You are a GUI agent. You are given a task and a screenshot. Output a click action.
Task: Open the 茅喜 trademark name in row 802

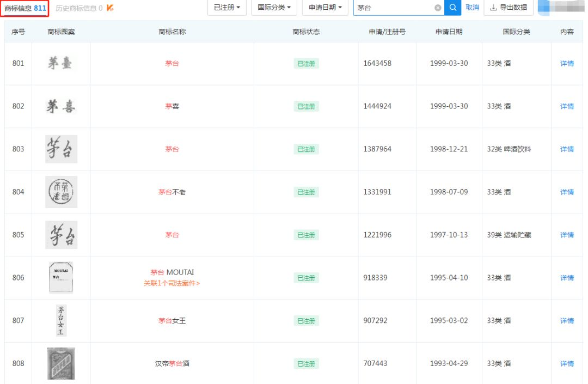point(172,106)
